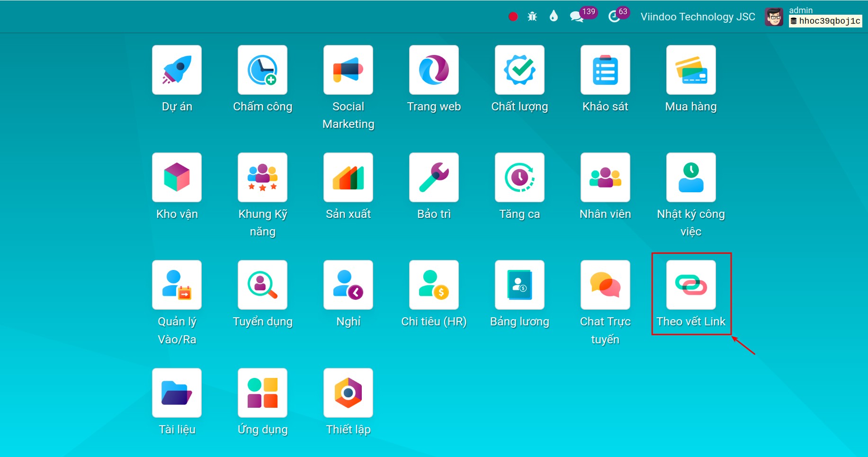Switch company Viindoo Technology JSC
This screenshot has width=868, height=457.
tap(698, 17)
